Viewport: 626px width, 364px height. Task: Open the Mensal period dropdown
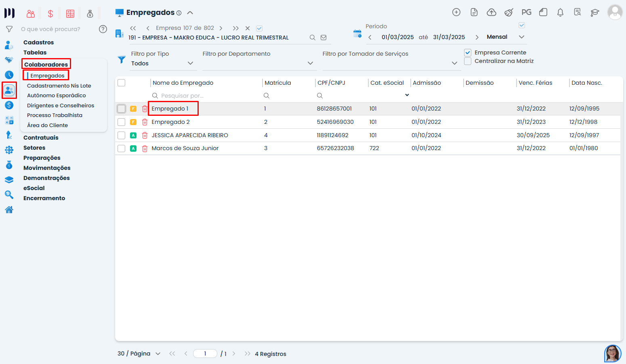[x=521, y=37]
